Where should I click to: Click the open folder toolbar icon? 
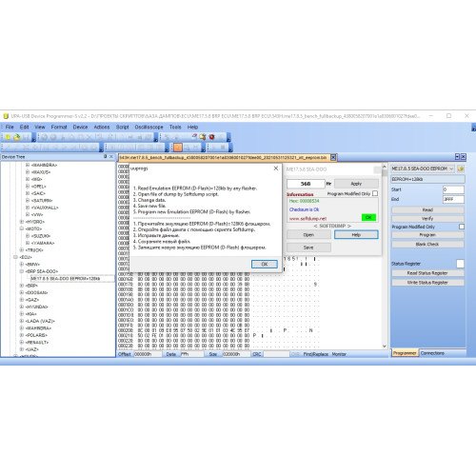click(x=16, y=137)
